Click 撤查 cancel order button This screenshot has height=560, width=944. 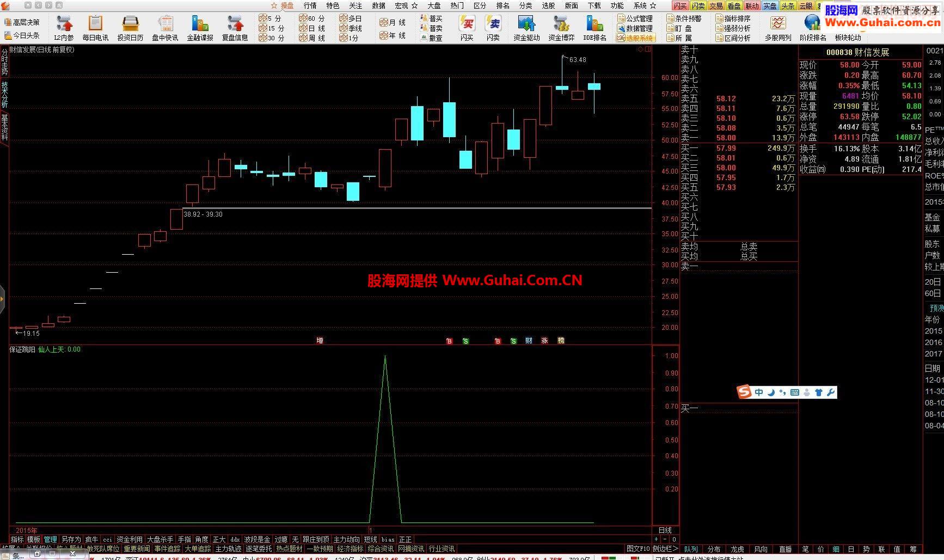click(x=432, y=38)
